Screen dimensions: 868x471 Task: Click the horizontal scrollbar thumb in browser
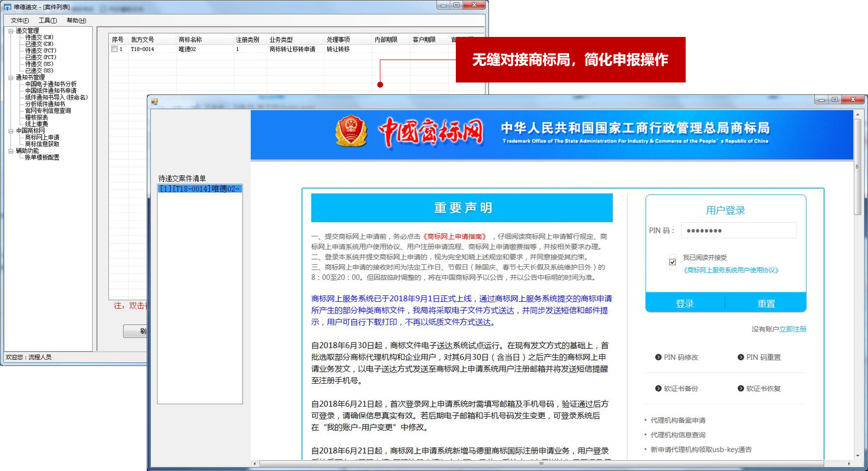point(541,464)
